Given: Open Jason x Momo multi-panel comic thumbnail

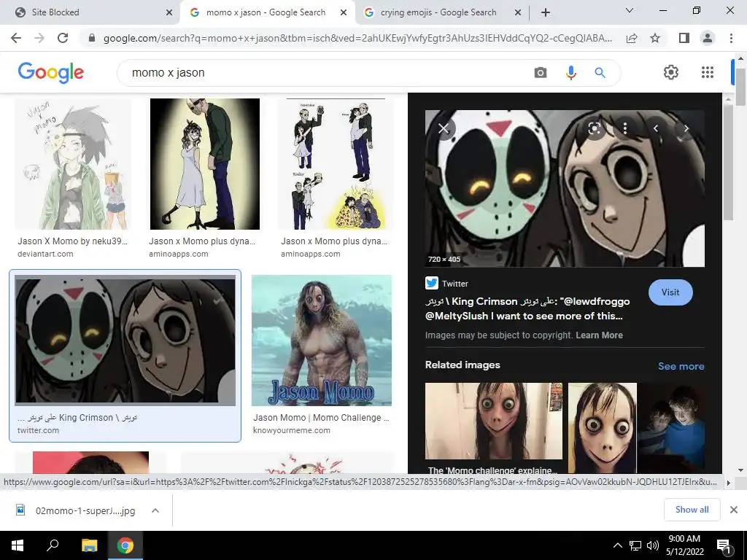Looking at the screenshot, I should point(336,164).
